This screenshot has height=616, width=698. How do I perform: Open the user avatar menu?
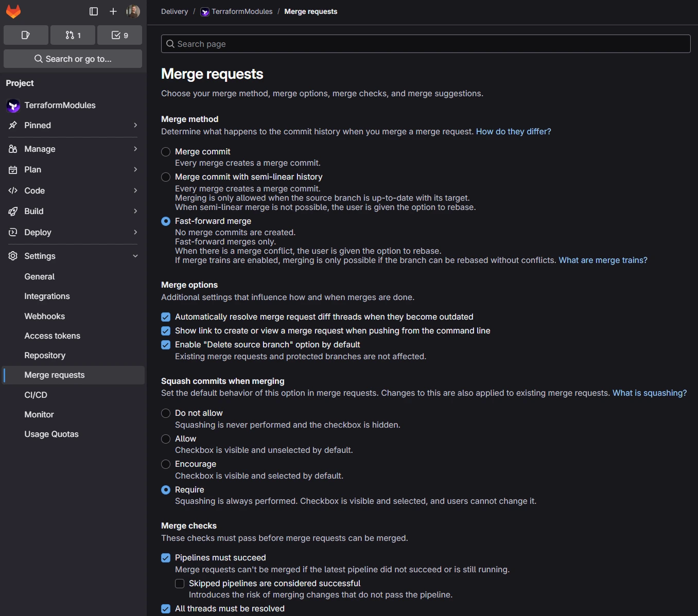point(133,11)
